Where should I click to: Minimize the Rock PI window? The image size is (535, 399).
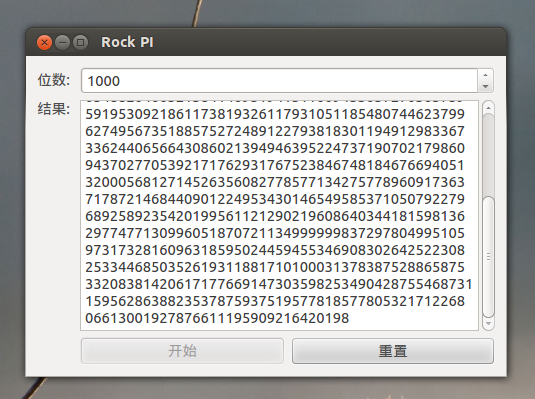click(x=62, y=43)
